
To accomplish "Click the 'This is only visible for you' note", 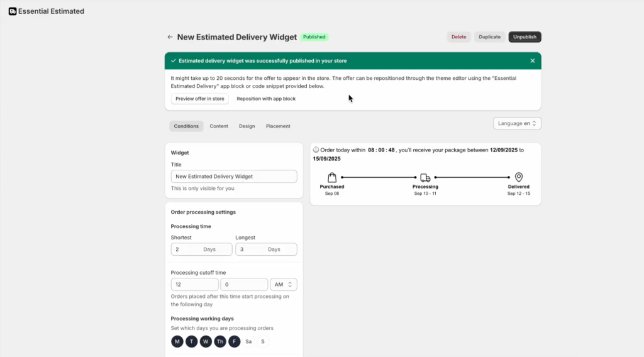I will 203,189.
